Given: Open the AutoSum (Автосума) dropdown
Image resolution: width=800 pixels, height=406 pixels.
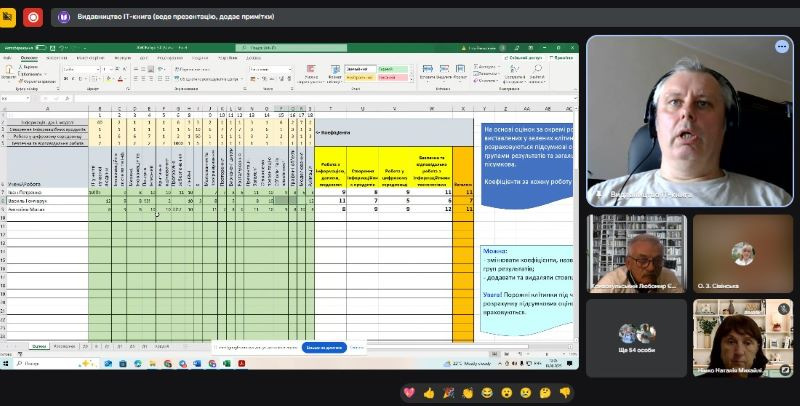Looking at the screenshot, I should tap(497, 67).
